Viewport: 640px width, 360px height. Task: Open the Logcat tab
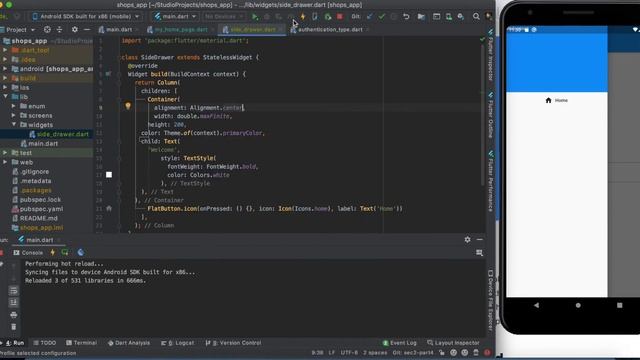point(177,343)
